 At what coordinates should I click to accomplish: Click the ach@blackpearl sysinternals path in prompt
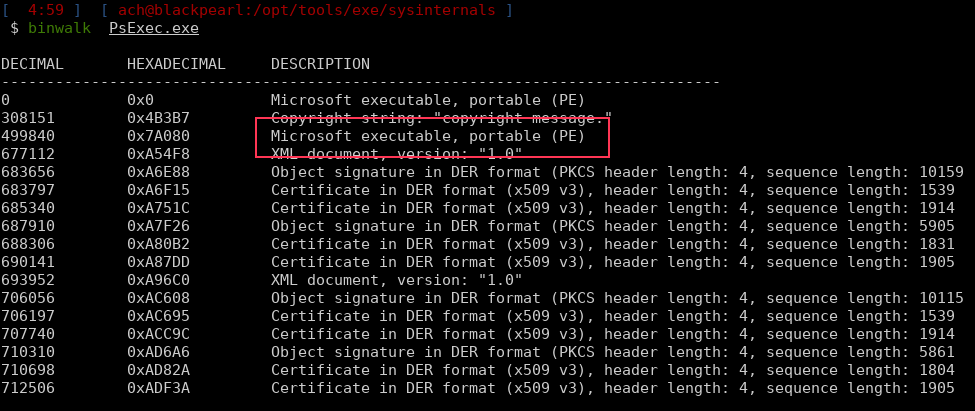(x=310, y=10)
